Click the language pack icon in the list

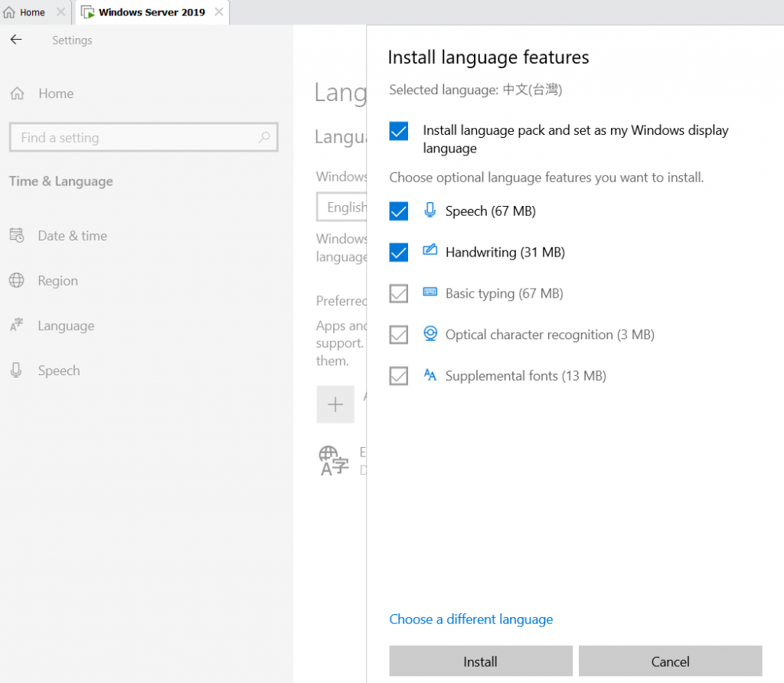(334, 461)
